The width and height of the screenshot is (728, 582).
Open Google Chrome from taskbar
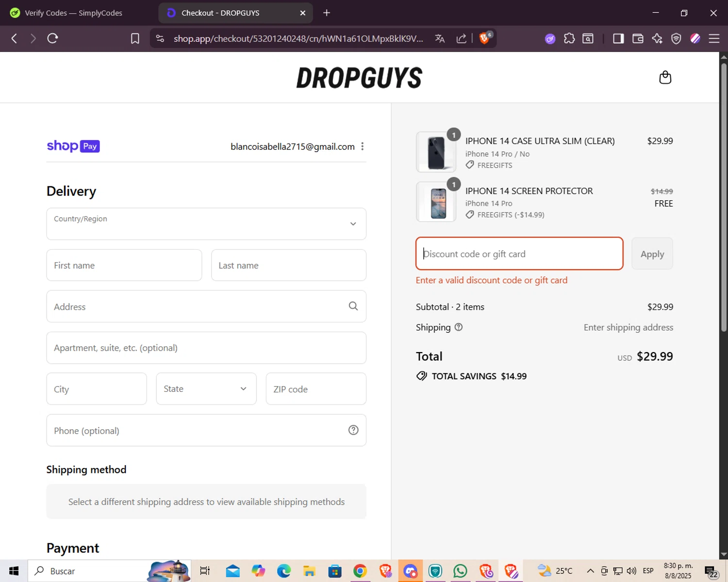tap(360, 571)
